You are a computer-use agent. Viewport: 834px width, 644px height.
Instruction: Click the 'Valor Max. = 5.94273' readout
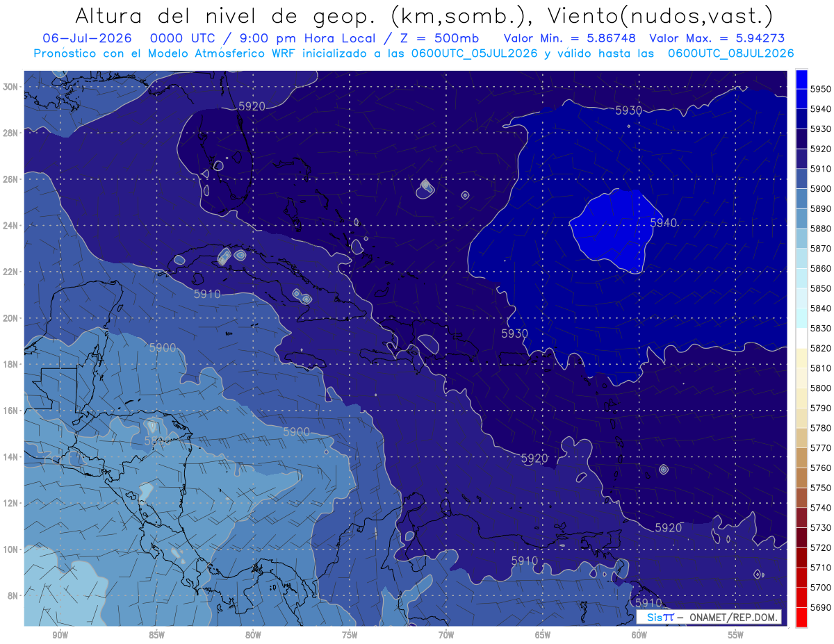coord(717,38)
